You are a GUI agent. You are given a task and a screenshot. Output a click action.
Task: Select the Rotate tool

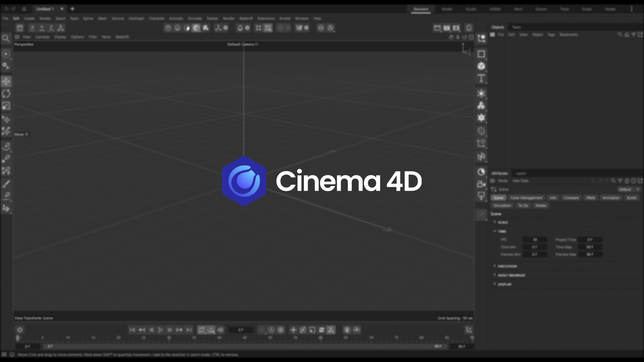6,94
